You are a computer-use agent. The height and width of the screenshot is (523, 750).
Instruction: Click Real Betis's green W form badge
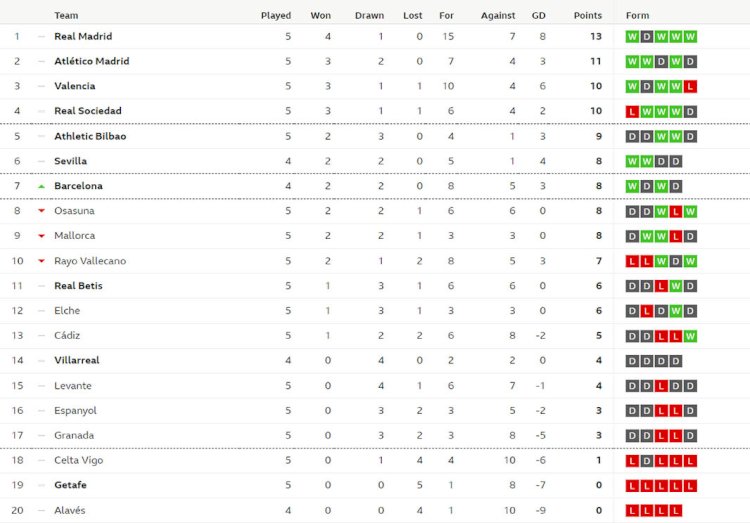[675, 286]
